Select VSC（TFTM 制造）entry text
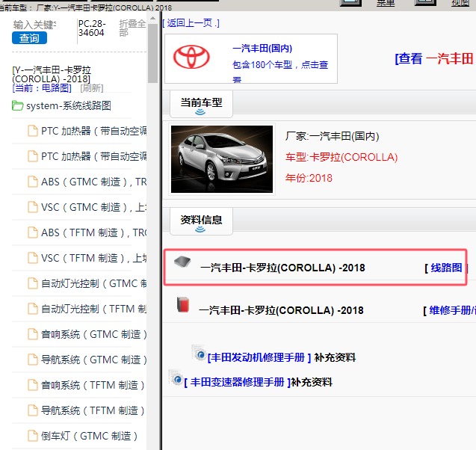This screenshot has width=476, height=450. click(94, 258)
